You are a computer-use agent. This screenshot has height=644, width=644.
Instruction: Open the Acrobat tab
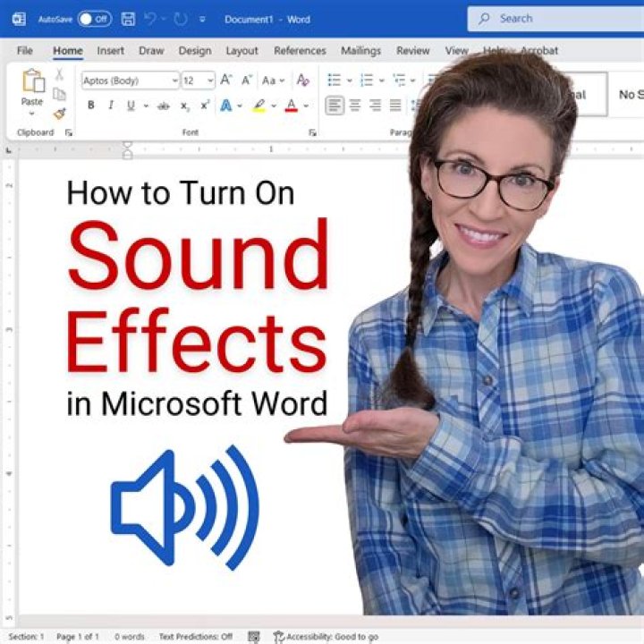click(x=538, y=50)
